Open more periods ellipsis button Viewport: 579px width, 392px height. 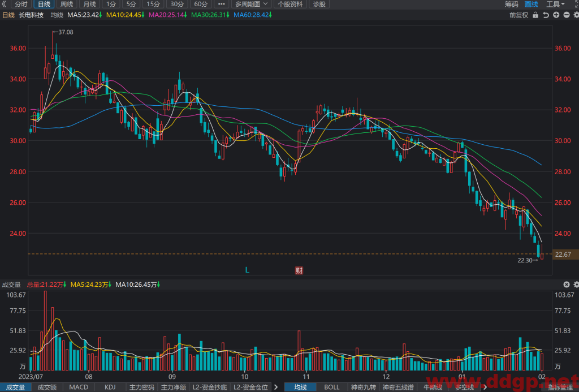(x=221, y=4)
